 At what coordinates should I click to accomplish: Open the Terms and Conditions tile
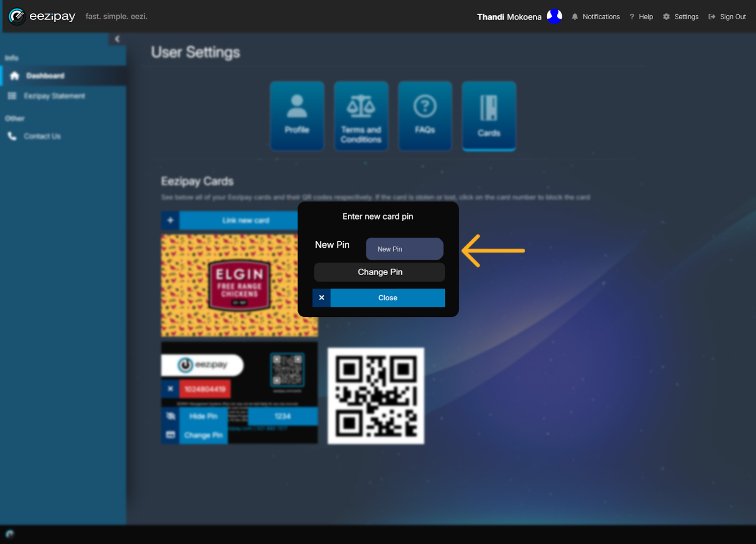coord(361,116)
